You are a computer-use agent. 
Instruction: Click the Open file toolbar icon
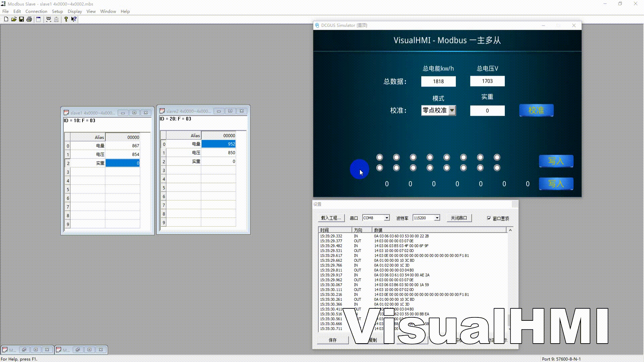(14, 19)
